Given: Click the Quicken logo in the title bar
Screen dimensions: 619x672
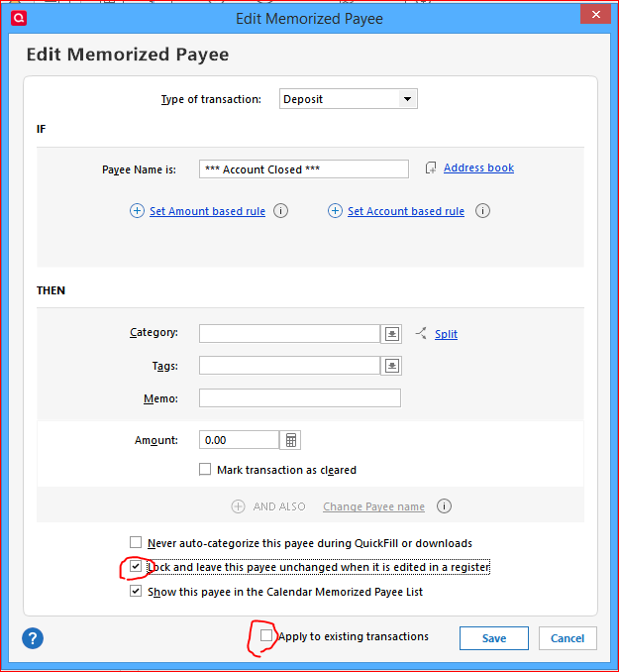Looking at the screenshot, I should [x=19, y=18].
